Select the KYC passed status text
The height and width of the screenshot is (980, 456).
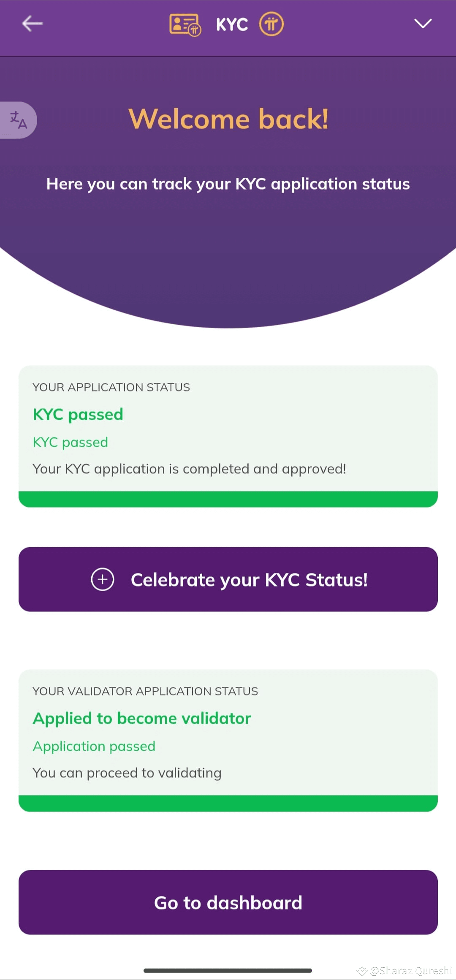pyautogui.click(x=78, y=414)
